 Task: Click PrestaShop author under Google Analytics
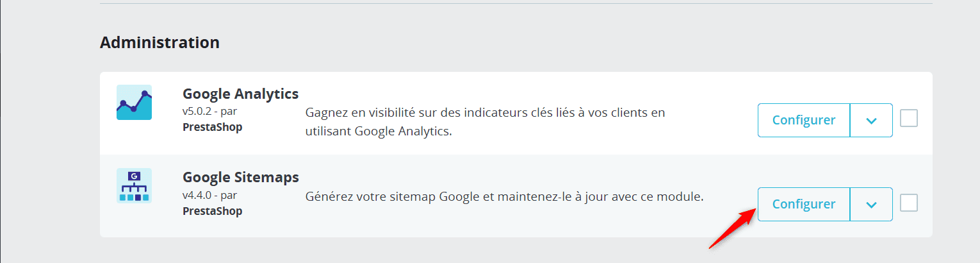click(x=213, y=127)
